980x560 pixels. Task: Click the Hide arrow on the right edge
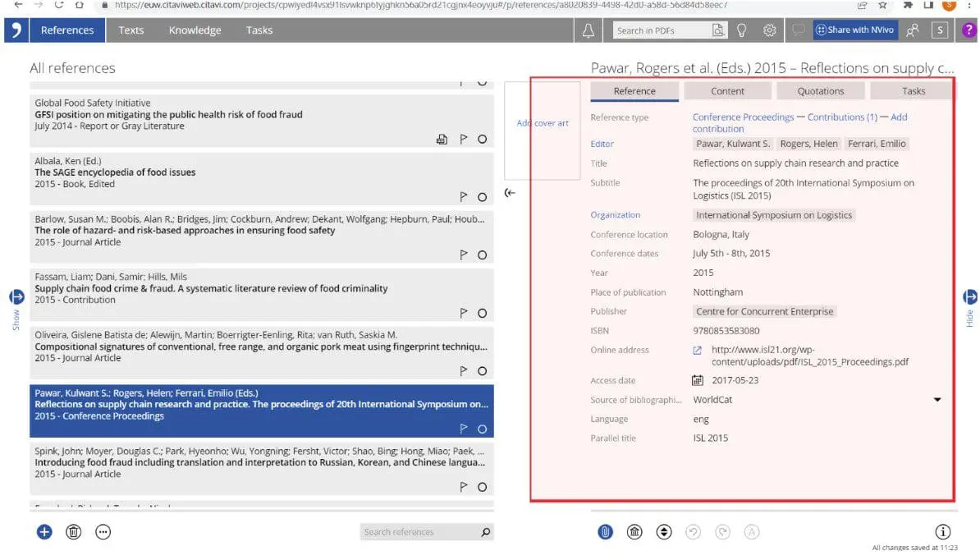click(969, 298)
